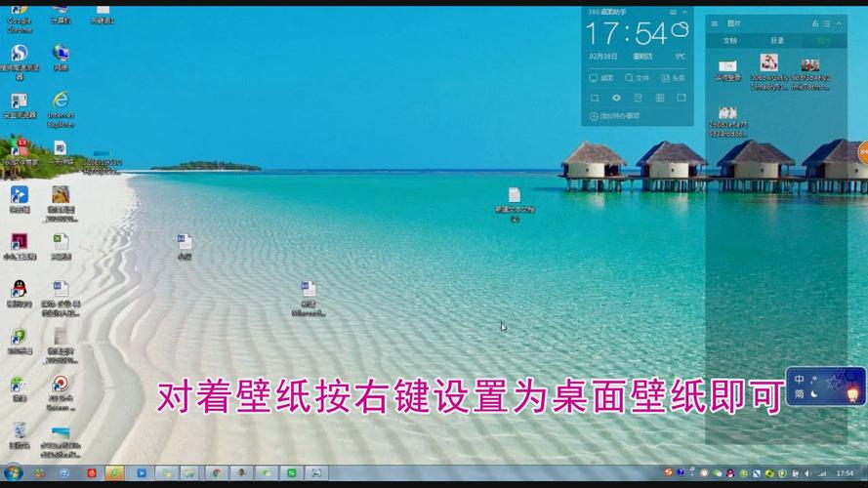868x488 pixels.
Task: Click the volume speaker icon in system tray
Action: 807,473
